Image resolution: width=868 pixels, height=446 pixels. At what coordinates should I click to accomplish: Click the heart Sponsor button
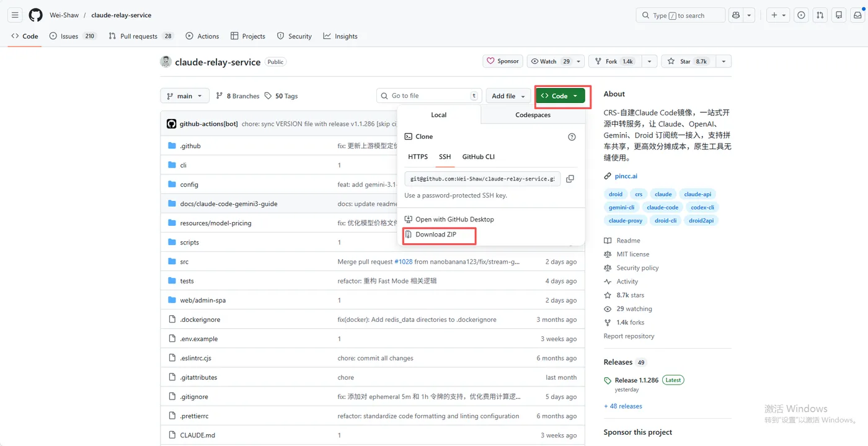click(x=503, y=61)
